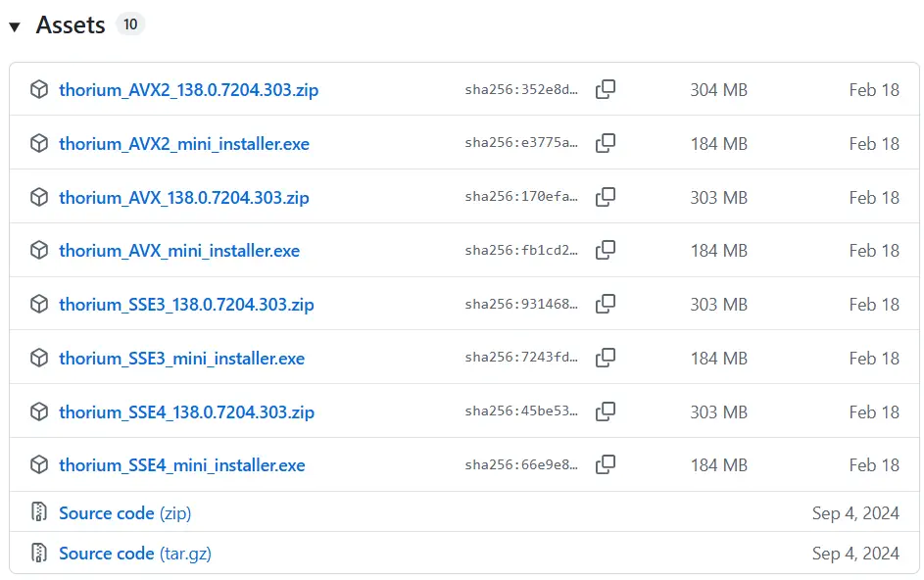Copy SHA256 hash for thorium_AVX_mini_installer.exe
The height and width of the screenshot is (580, 924).
pyautogui.click(x=606, y=250)
